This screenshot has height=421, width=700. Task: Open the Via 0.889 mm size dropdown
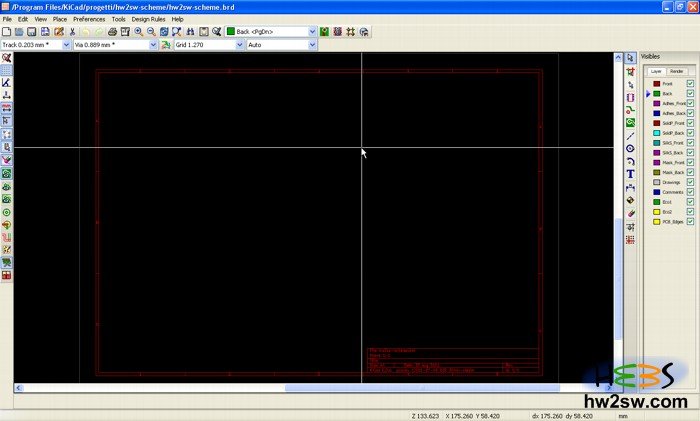pos(153,45)
